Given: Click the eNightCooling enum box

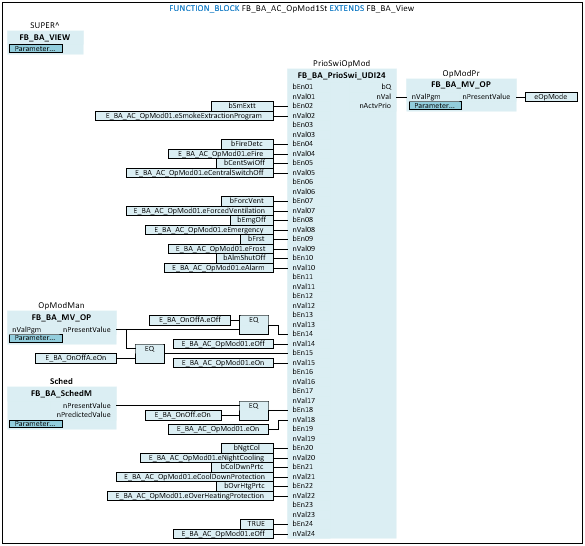Looking at the screenshot, I should click(207, 458).
